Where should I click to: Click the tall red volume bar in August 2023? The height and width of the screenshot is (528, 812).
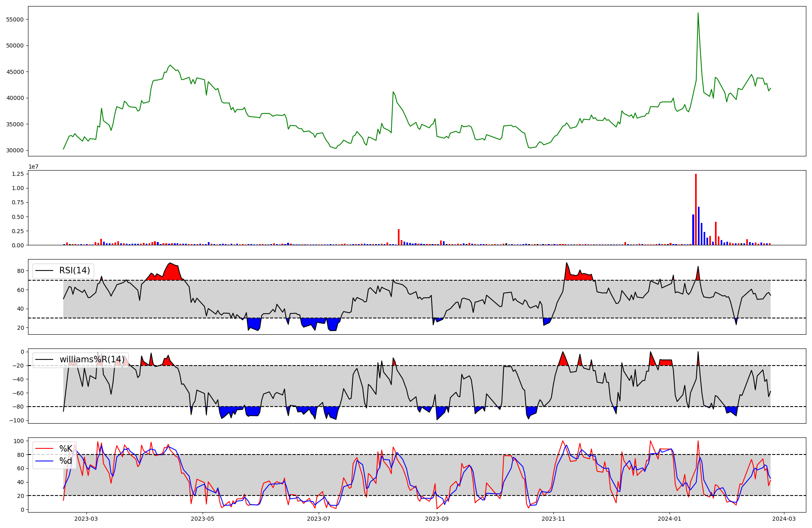point(399,237)
